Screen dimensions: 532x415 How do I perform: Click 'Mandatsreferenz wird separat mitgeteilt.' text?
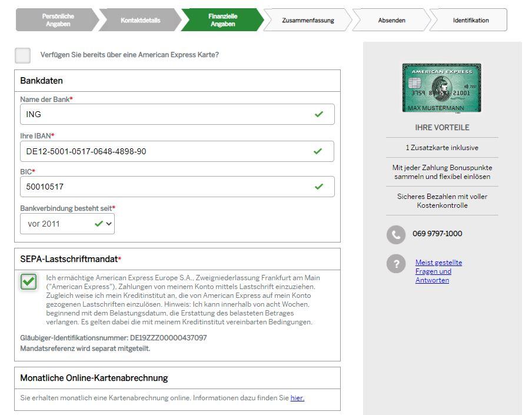85,348
